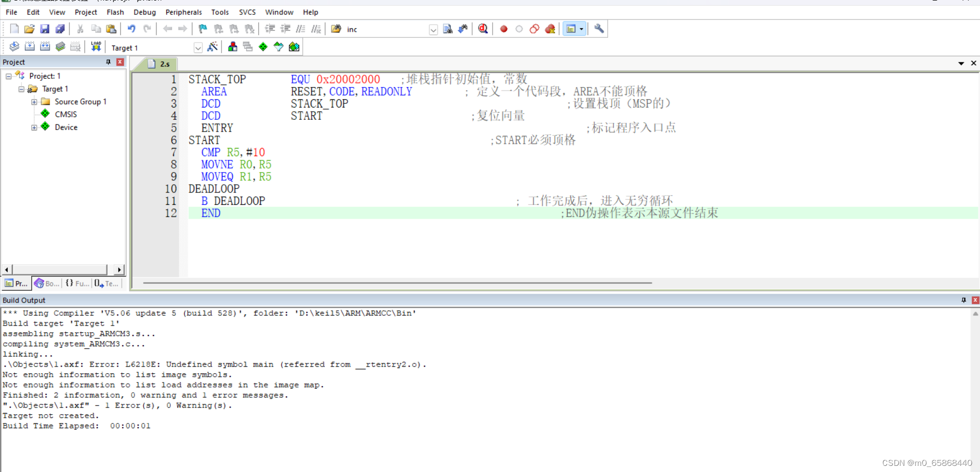Click the Rebuild all target files icon
This screenshot has height=472, width=980.
pyautogui.click(x=45, y=47)
